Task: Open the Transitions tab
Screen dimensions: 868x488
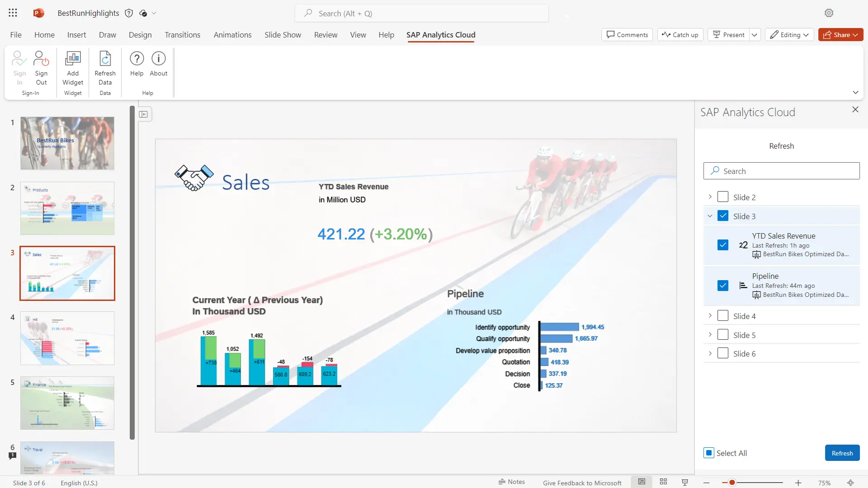Action: (x=182, y=35)
